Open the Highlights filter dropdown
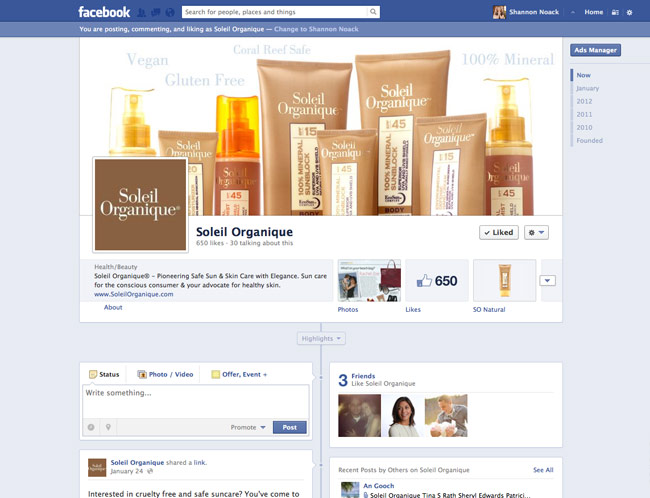650x498 pixels. [321, 338]
